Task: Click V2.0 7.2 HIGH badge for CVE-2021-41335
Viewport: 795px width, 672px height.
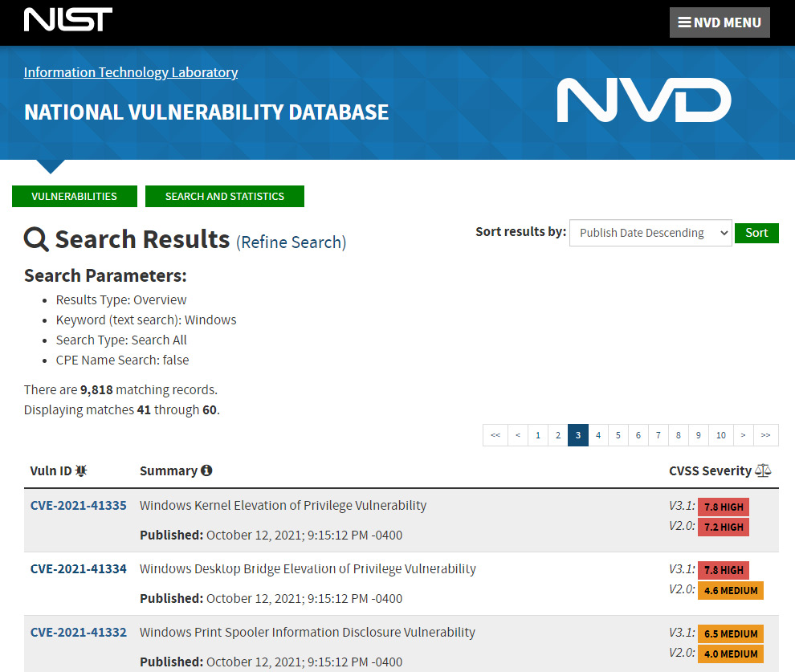Action: pos(724,527)
